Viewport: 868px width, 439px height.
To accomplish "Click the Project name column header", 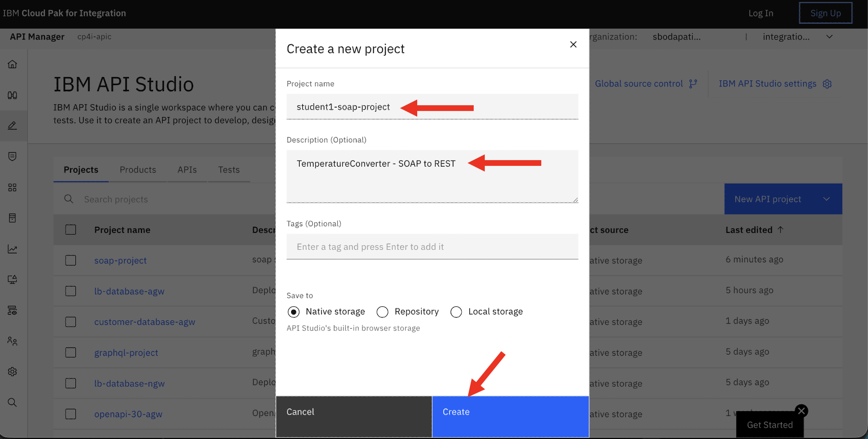I will click(122, 230).
